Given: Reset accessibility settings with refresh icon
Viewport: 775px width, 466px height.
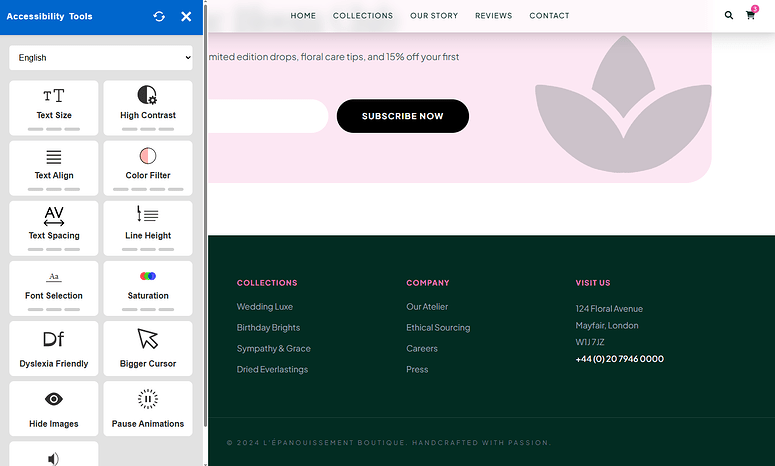Looking at the screenshot, I should (x=160, y=17).
